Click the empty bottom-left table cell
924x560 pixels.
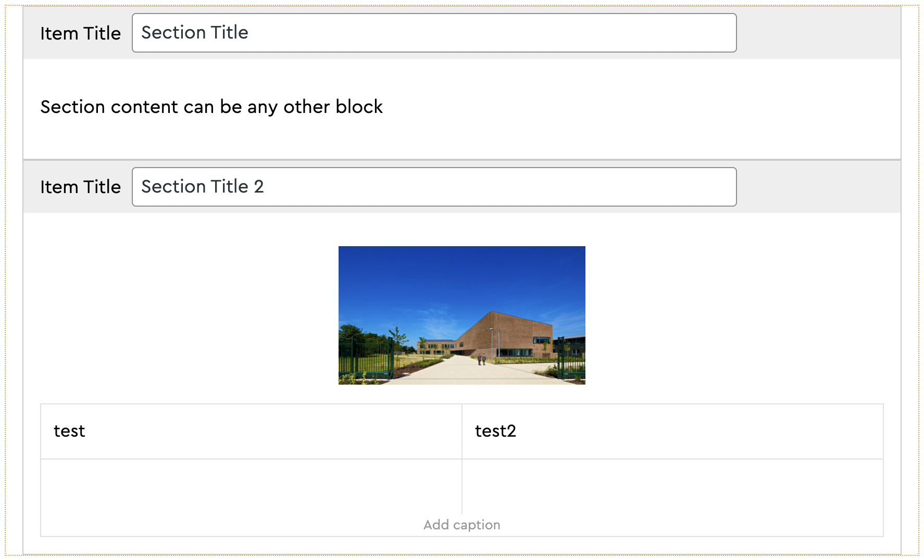coord(251,487)
